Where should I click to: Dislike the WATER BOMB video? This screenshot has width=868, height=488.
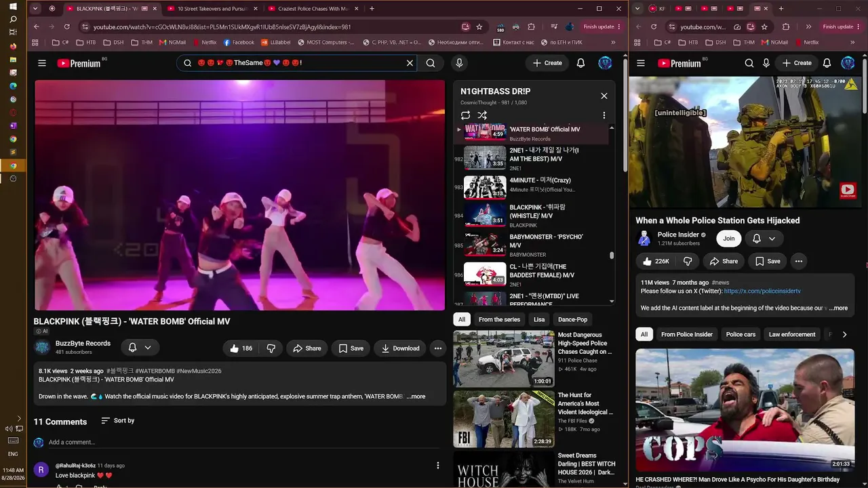[x=271, y=348]
